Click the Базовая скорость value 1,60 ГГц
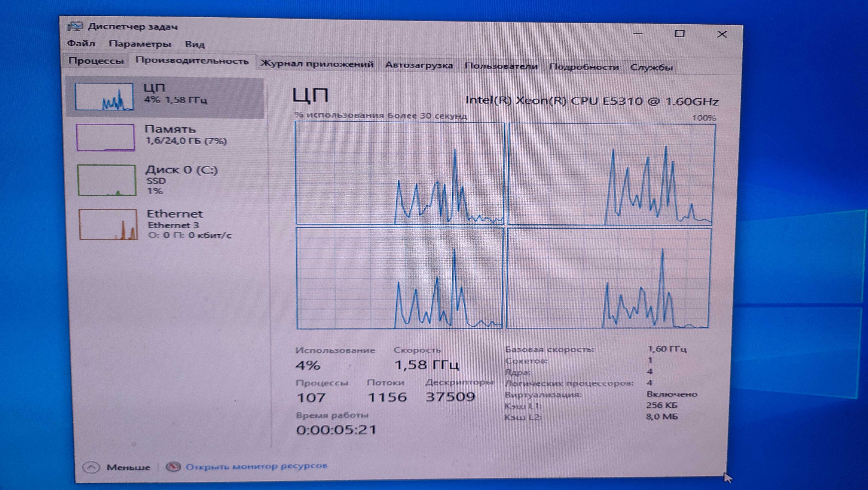 (x=667, y=349)
